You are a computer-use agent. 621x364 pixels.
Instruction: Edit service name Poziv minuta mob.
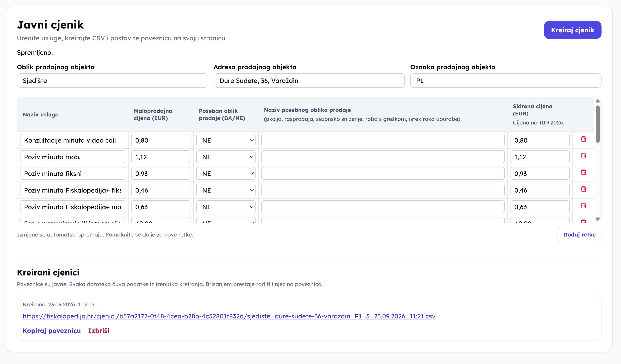click(73, 157)
